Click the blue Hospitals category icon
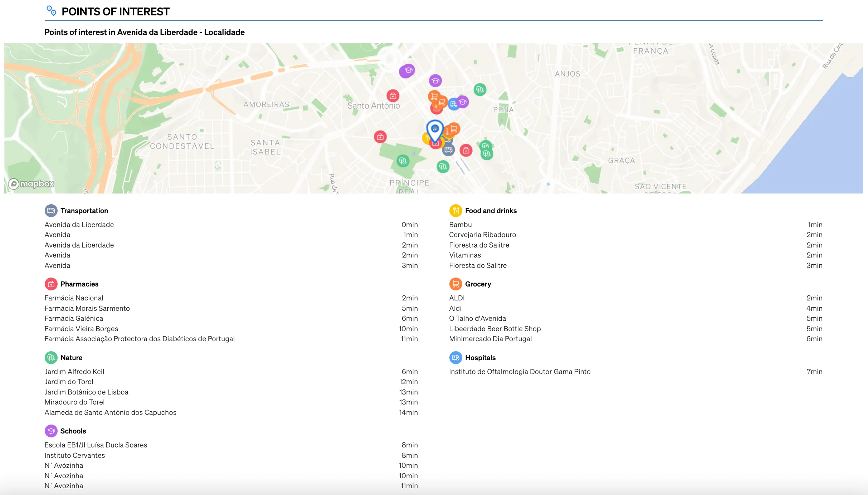The width and height of the screenshot is (868, 495). pyautogui.click(x=455, y=358)
